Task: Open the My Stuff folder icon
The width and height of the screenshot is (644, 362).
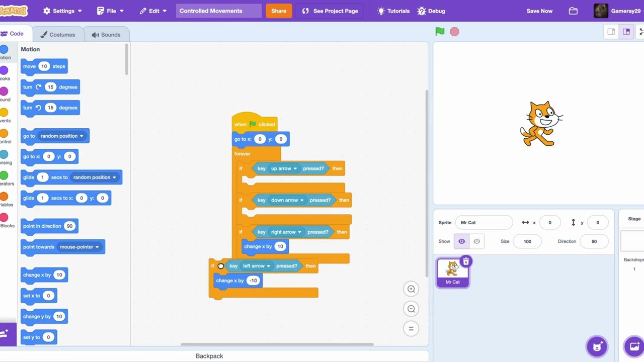Action: pos(573,11)
